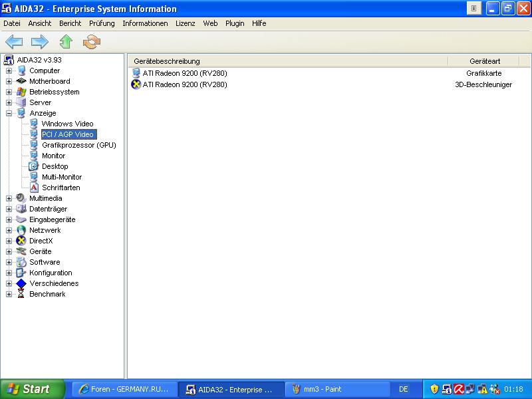The height and width of the screenshot is (399, 532).
Task: Click the AIDA32 - Enterprise taskbar button
Action: [x=231, y=389]
